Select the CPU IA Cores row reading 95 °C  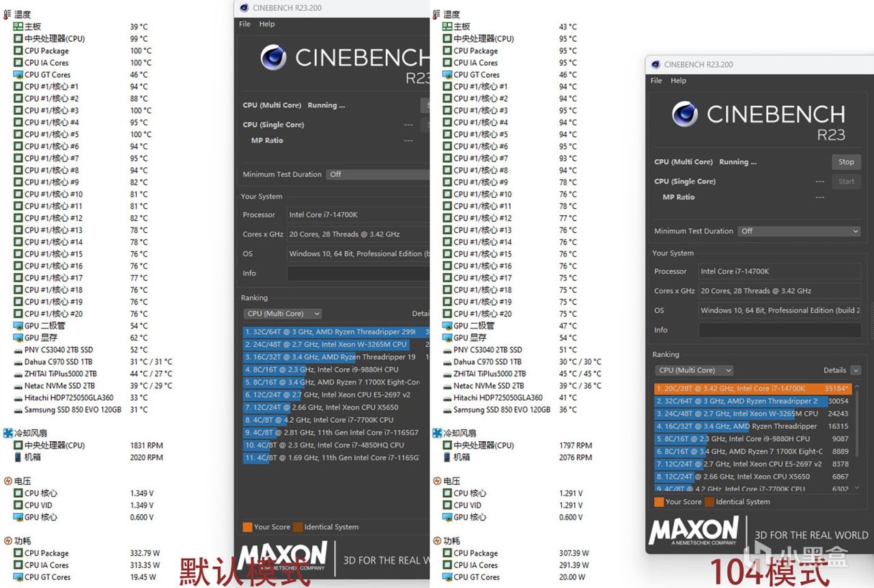[510, 63]
